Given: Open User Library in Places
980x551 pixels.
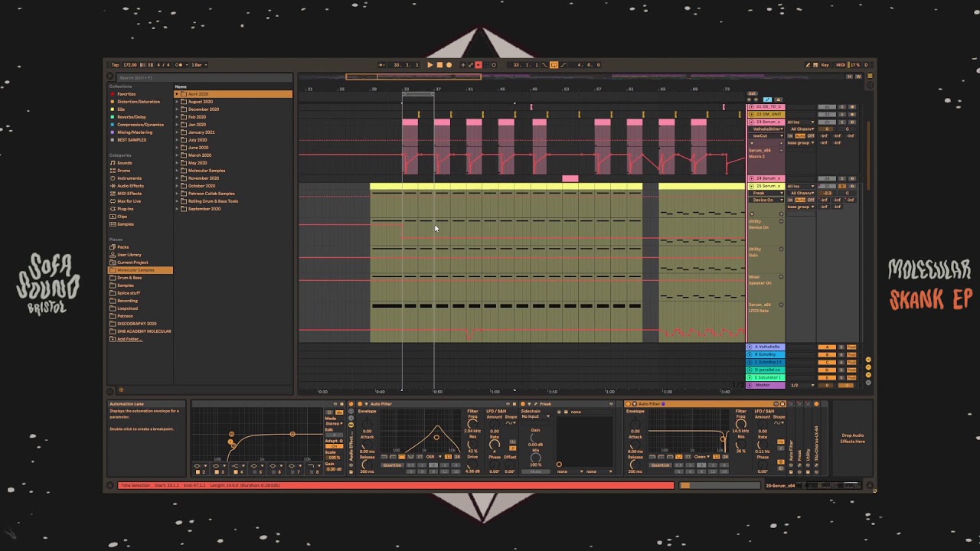Looking at the screenshot, I should 129,255.
